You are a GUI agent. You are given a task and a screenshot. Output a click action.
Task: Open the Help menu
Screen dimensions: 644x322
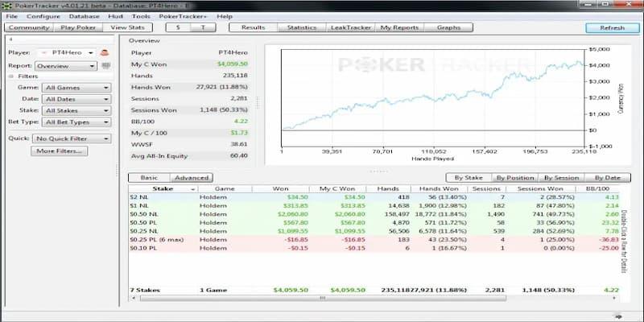tap(225, 16)
